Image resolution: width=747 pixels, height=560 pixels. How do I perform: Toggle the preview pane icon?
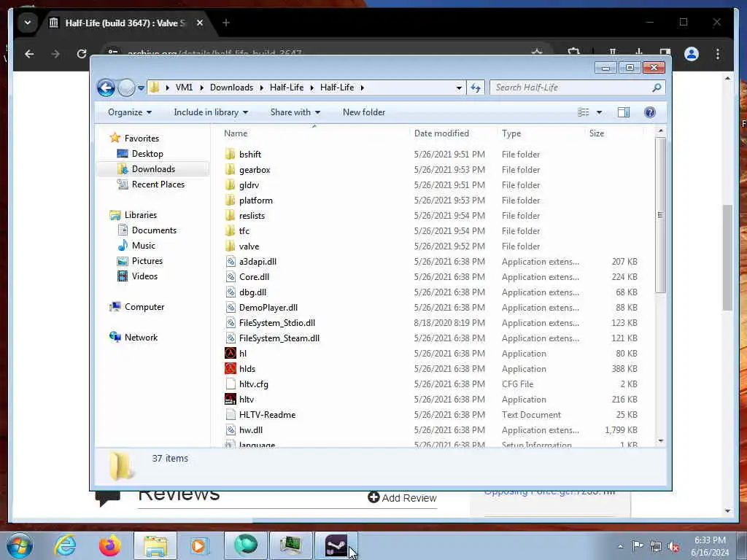pyautogui.click(x=624, y=112)
